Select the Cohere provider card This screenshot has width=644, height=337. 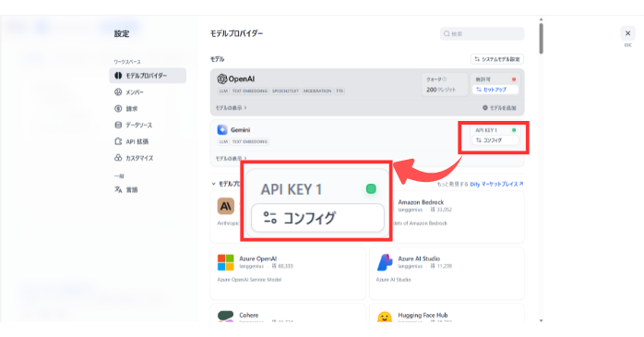coord(288,313)
